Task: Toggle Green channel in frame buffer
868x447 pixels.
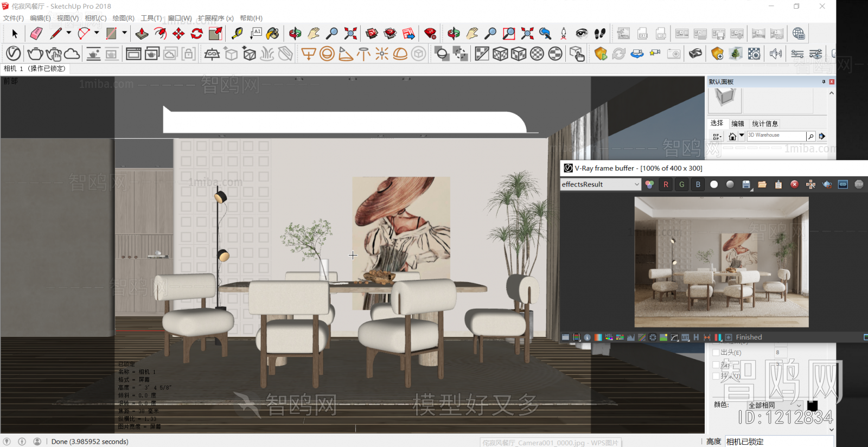Action: point(682,184)
